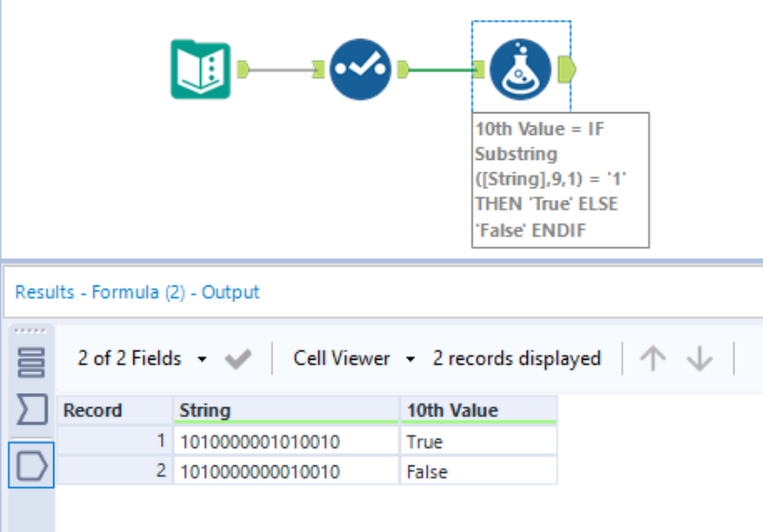The image size is (763, 532).
Task: Click the Text Input output anchor
Action: [x=243, y=69]
